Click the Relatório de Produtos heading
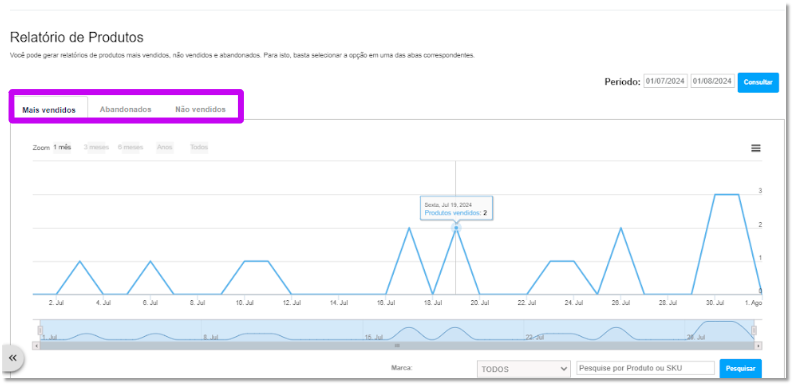This screenshot has width=793, height=385. pos(77,37)
